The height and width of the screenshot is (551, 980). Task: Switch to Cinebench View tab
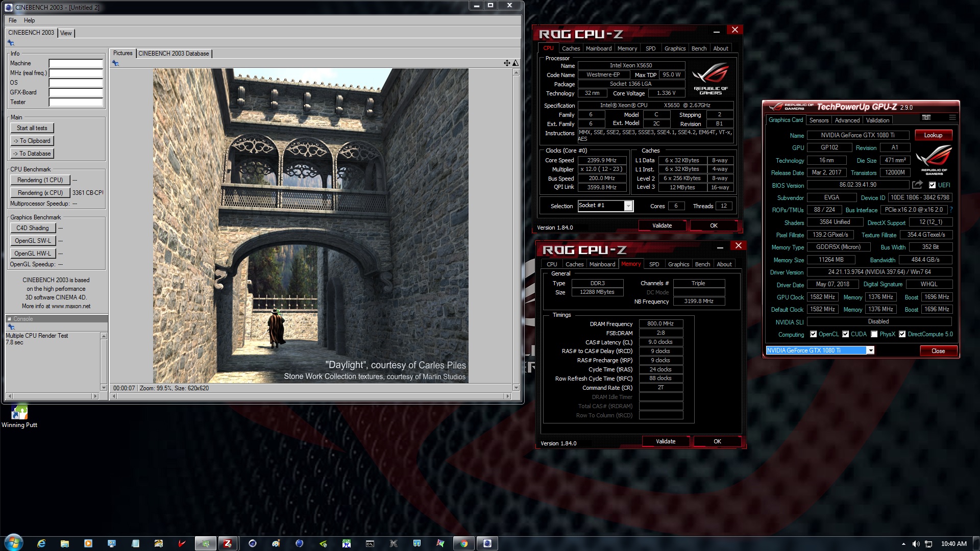[x=66, y=33]
